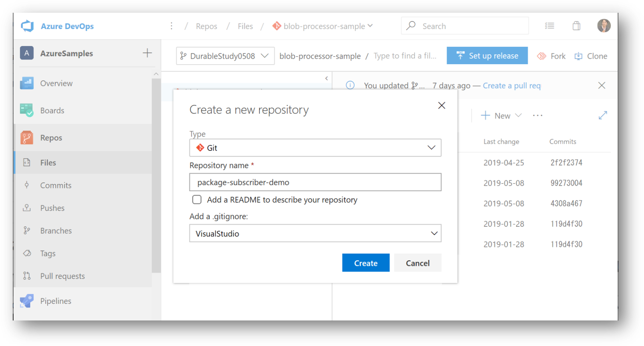Click Repos in the breadcrumb

tap(207, 26)
